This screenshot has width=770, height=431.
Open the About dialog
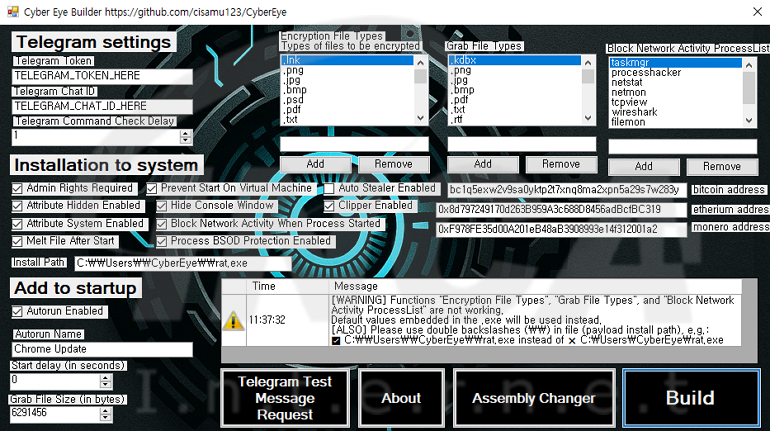tap(401, 398)
